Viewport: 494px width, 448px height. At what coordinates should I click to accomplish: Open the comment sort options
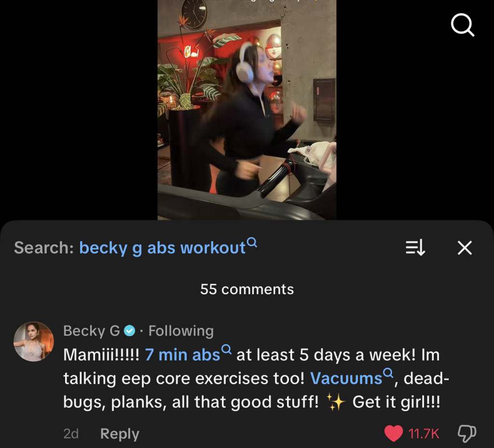(x=415, y=247)
